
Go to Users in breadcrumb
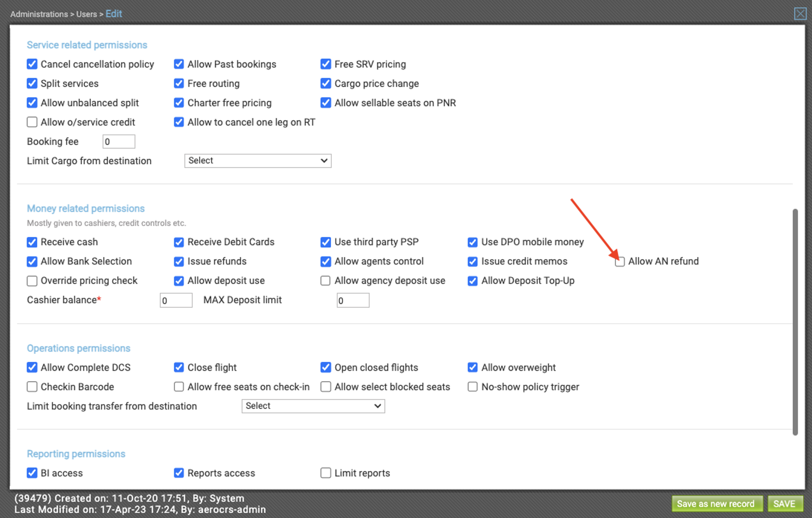click(x=86, y=14)
